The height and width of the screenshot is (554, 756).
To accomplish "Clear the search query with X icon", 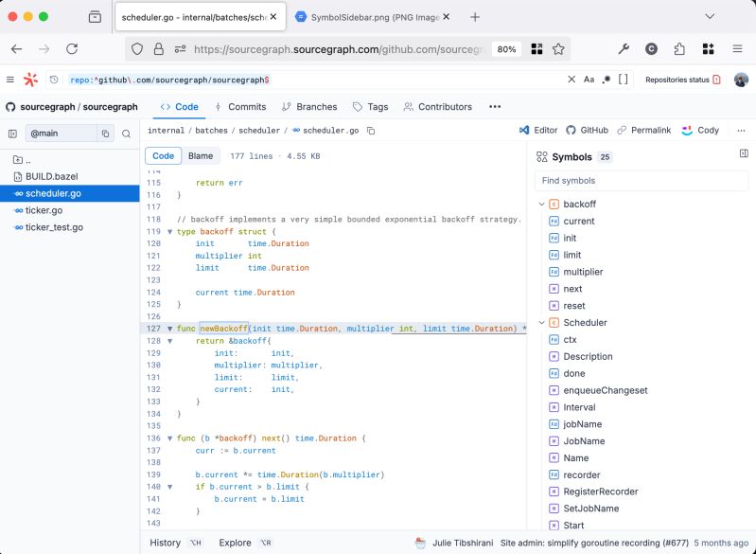I will coord(571,80).
